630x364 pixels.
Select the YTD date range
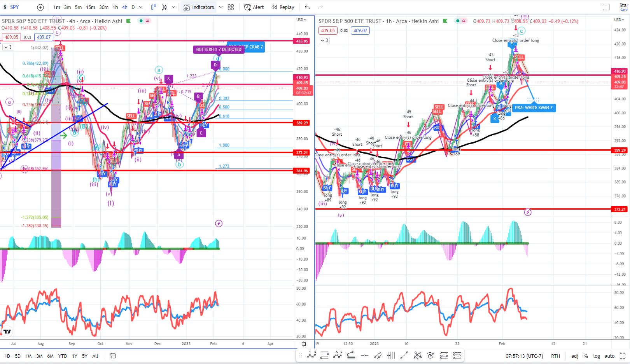coord(63,356)
